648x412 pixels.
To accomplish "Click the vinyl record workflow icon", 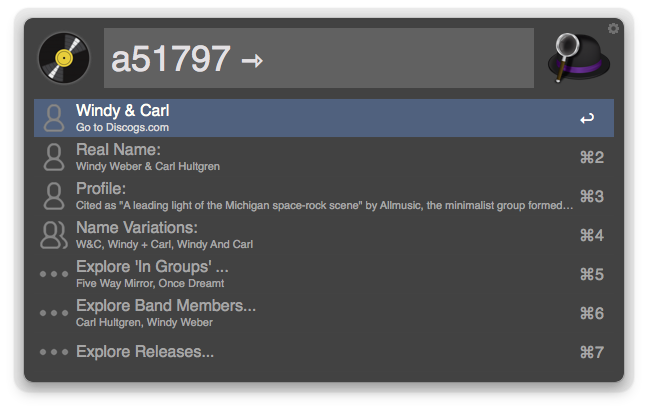I will (65, 58).
